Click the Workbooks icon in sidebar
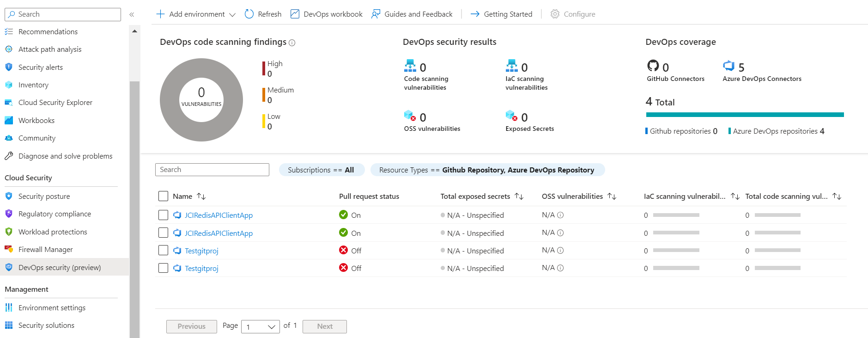The image size is (868, 338). 9,120
